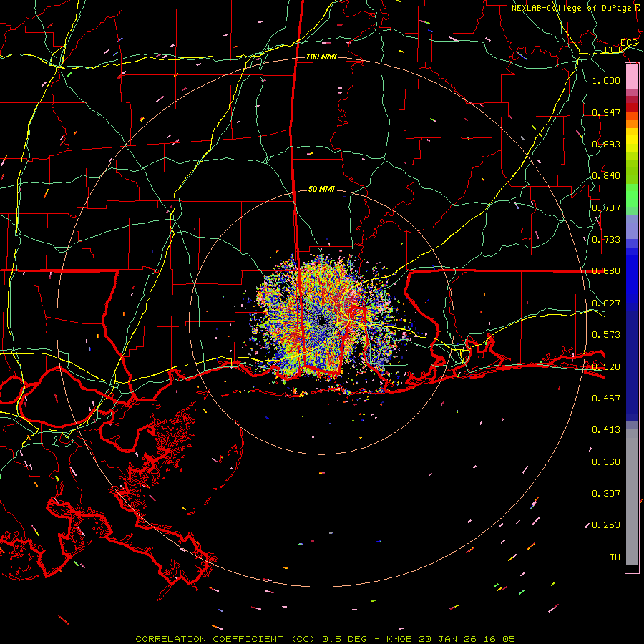Image resolution: width=644 pixels, height=644 pixels.
Task: Pick the pink top segment of the color bar
Action: (x=632, y=77)
